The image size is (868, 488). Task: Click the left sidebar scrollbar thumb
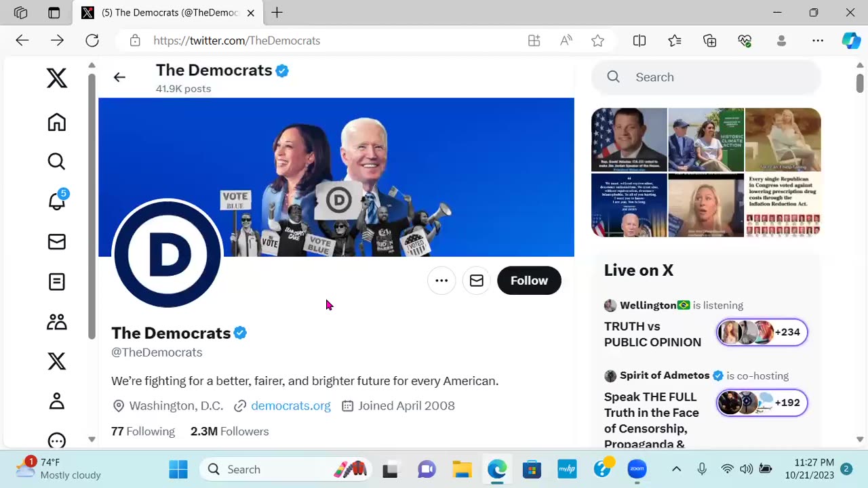(x=92, y=205)
